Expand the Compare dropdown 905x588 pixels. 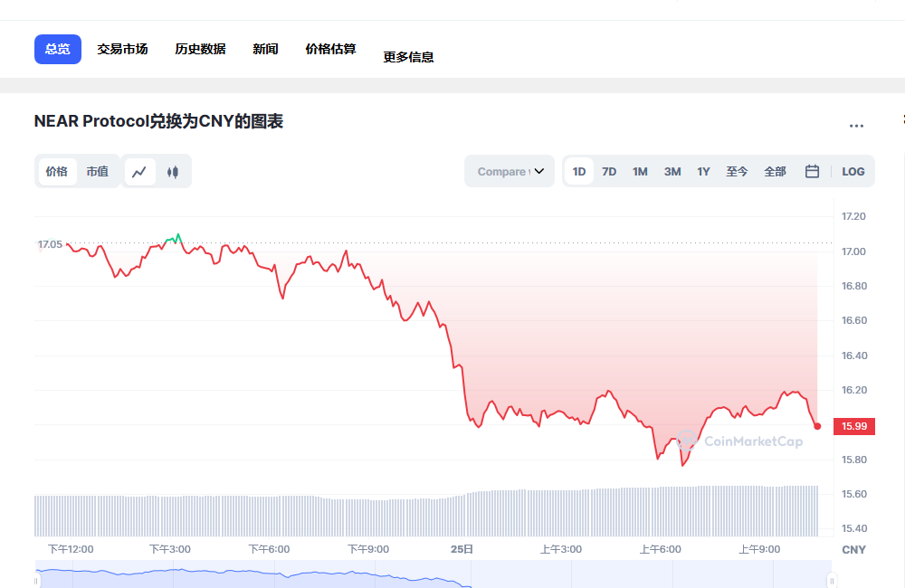(510, 171)
